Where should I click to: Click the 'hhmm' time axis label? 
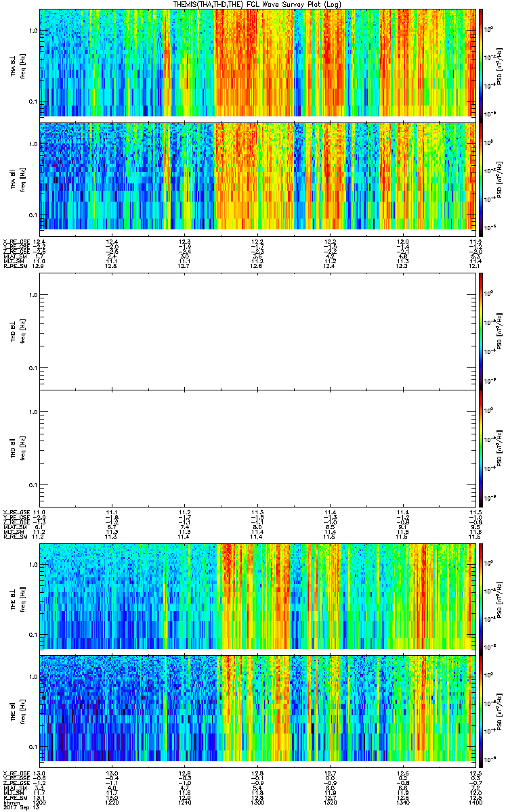click(x=11, y=803)
